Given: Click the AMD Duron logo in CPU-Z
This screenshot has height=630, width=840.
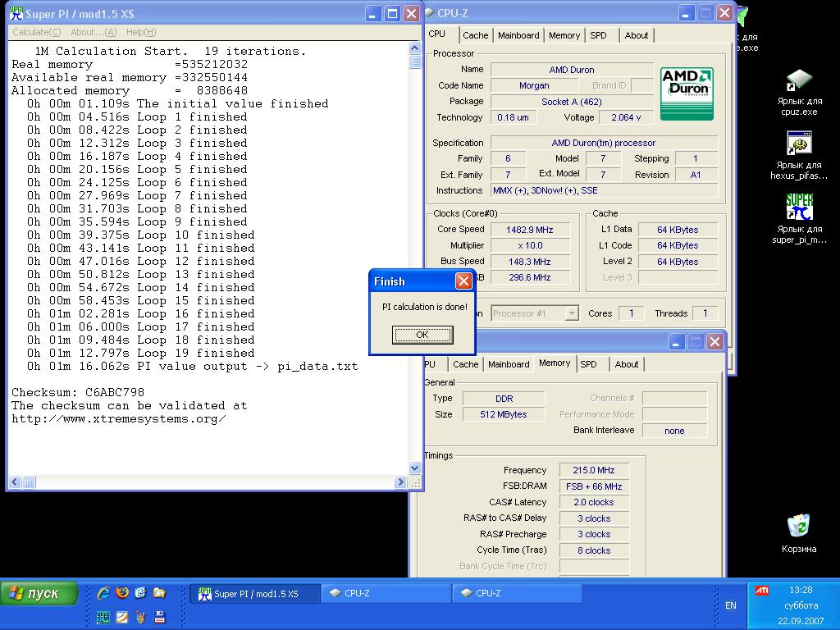Looking at the screenshot, I should tap(687, 94).
